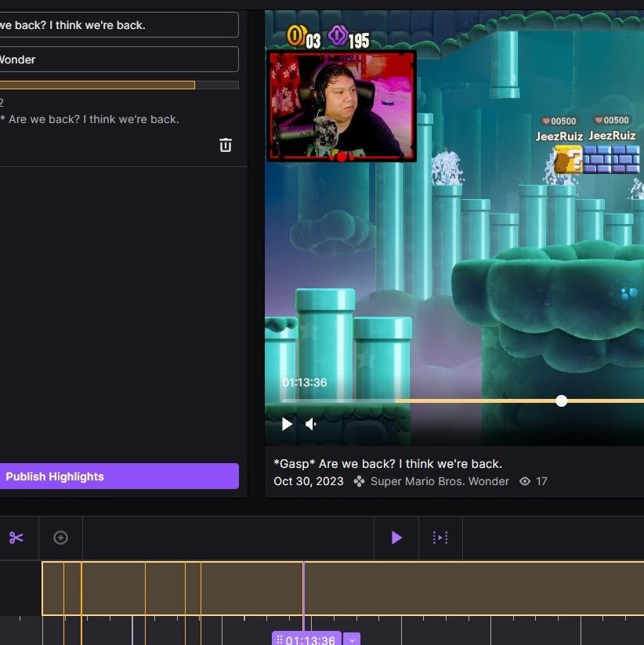Click the Super Mario Bros. Wonder game link

pos(440,481)
